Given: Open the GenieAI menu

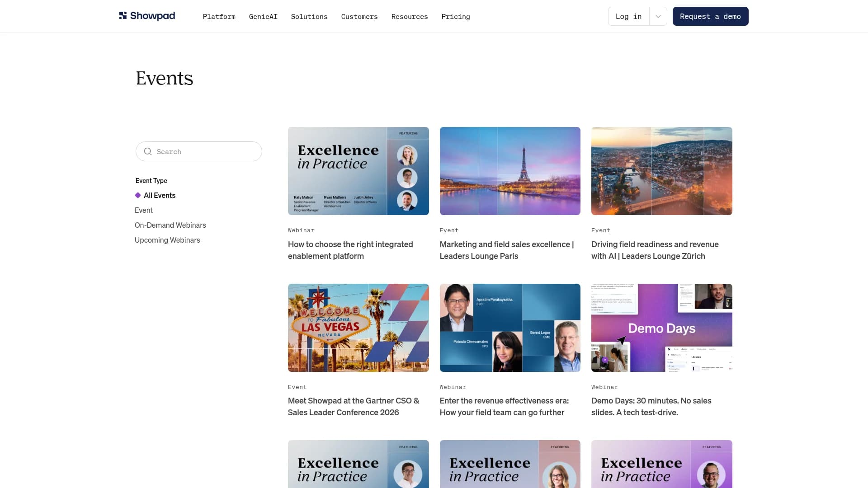Looking at the screenshot, I should pyautogui.click(x=263, y=17).
